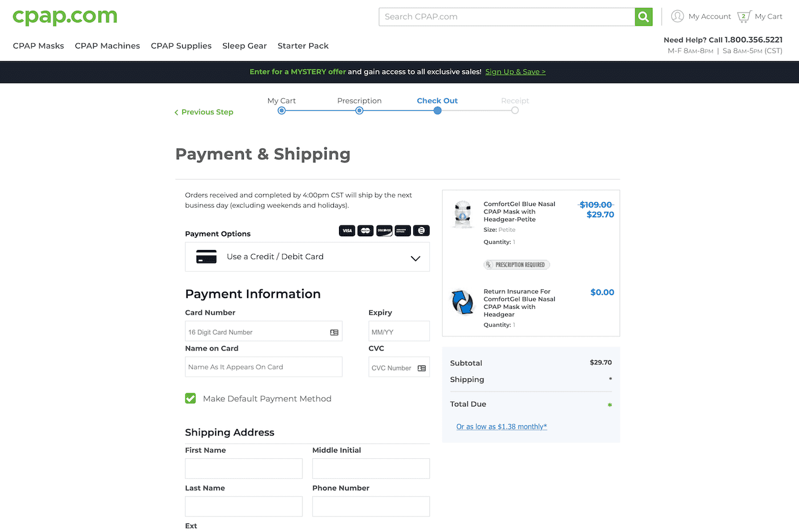The image size is (799, 532).
Task: Click the Previous Step chevron arrow
Action: [176, 112]
